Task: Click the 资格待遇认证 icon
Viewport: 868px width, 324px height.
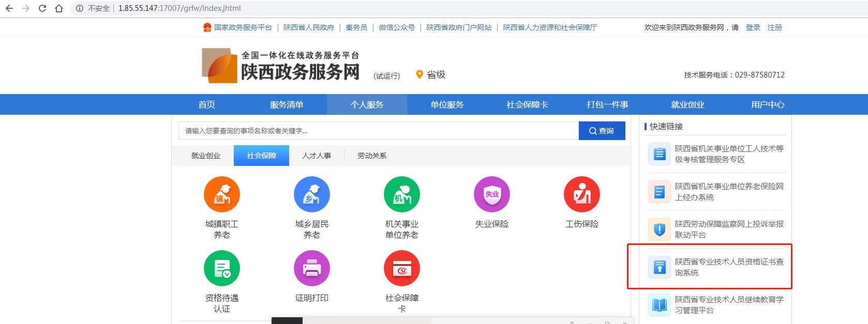Action: [x=222, y=269]
